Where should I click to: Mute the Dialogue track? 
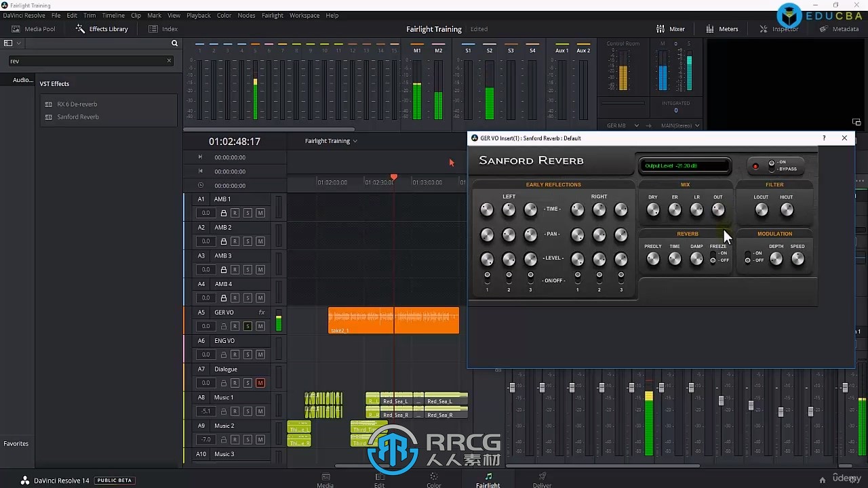point(260,383)
